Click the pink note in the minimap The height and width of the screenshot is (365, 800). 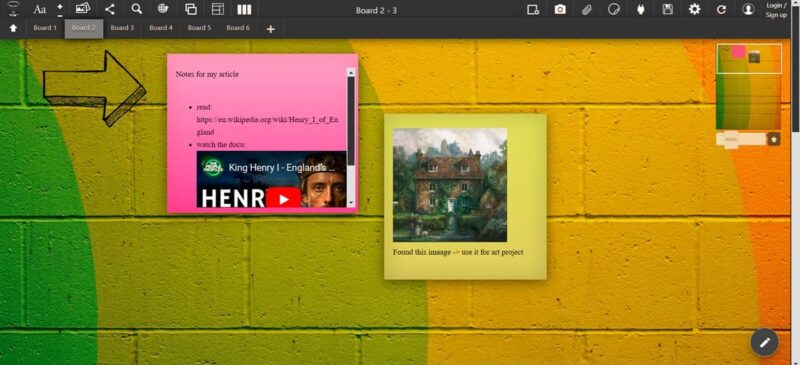pos(738,52)
